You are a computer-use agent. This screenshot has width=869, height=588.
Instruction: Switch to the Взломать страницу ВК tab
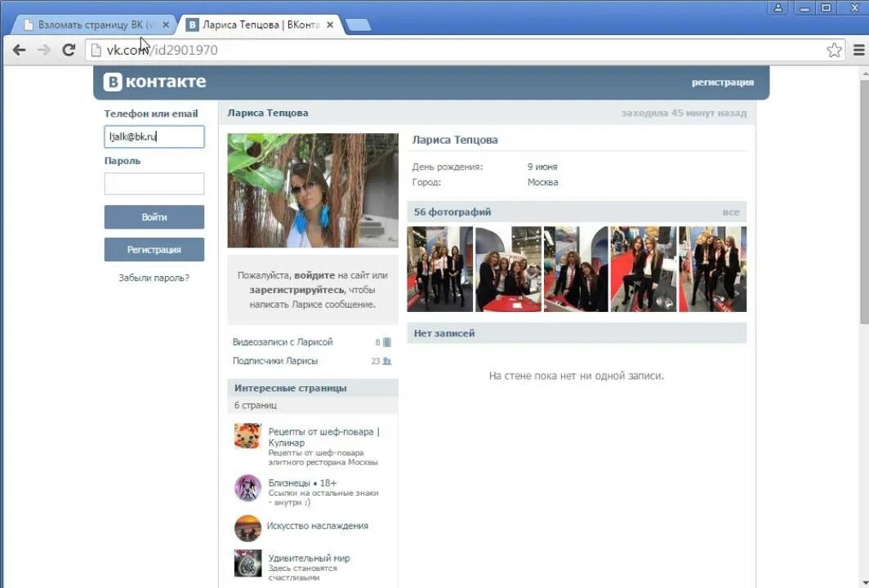94,25
